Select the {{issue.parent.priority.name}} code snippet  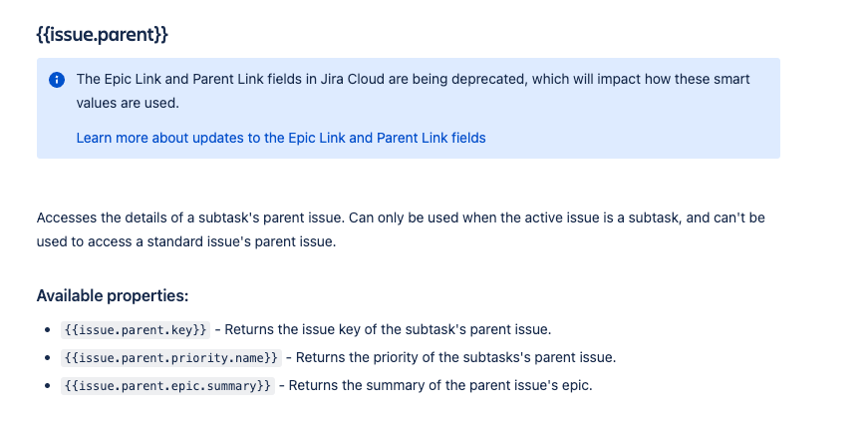pos(171,358)
